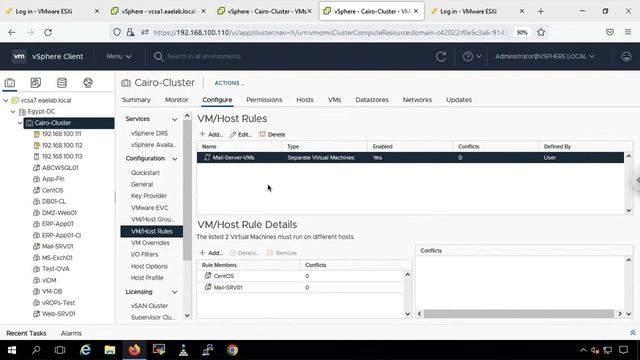The image size is (640, 360).
Task: Open the Menu dropdown
Action: coord(119,56)
